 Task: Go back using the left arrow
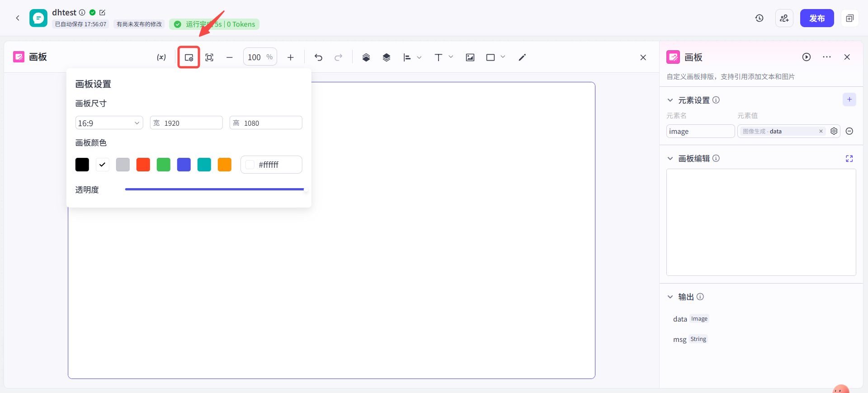pos(18,18)
